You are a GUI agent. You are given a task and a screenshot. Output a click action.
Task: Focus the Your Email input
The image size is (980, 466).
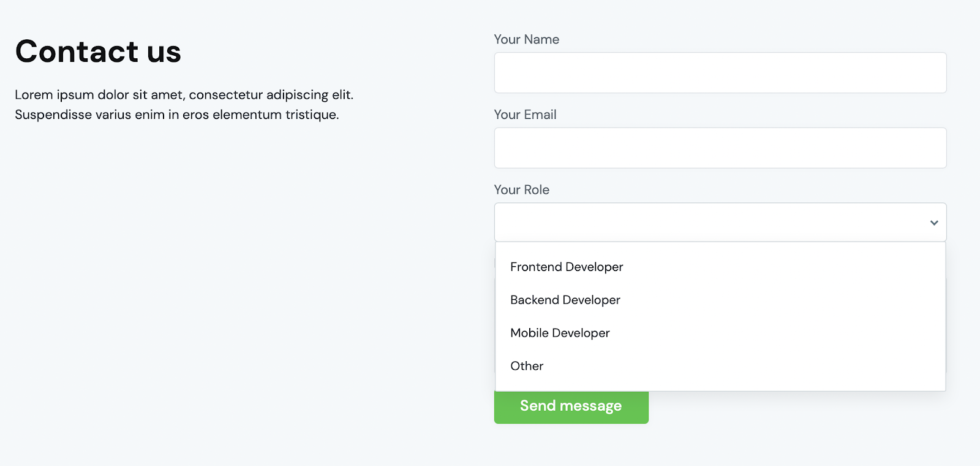point(720,147)
